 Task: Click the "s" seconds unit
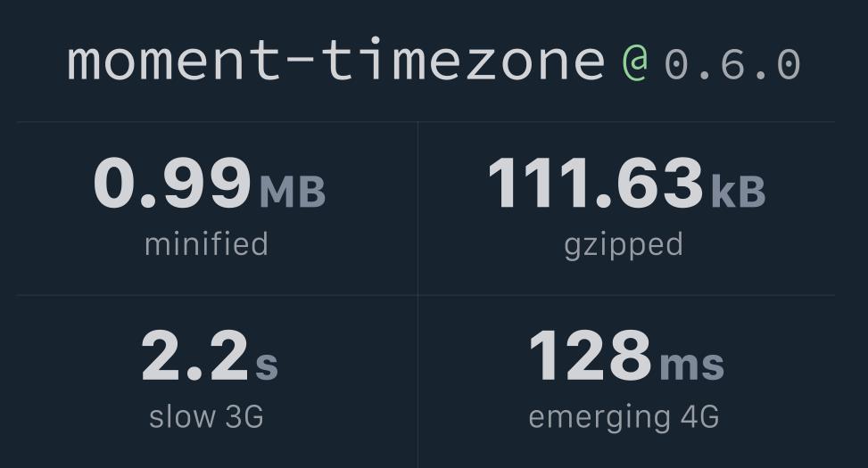[x=267, y=365]
